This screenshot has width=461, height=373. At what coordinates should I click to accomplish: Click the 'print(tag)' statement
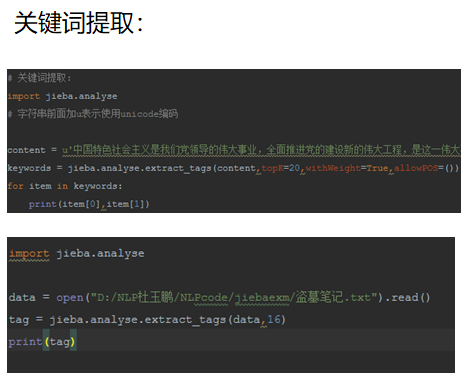click(42, 341)
